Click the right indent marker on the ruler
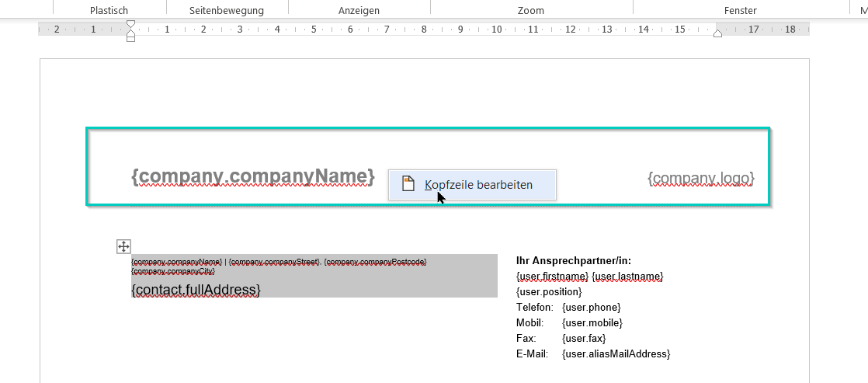Viewport: 868px width, 383px height. [717, 33]
